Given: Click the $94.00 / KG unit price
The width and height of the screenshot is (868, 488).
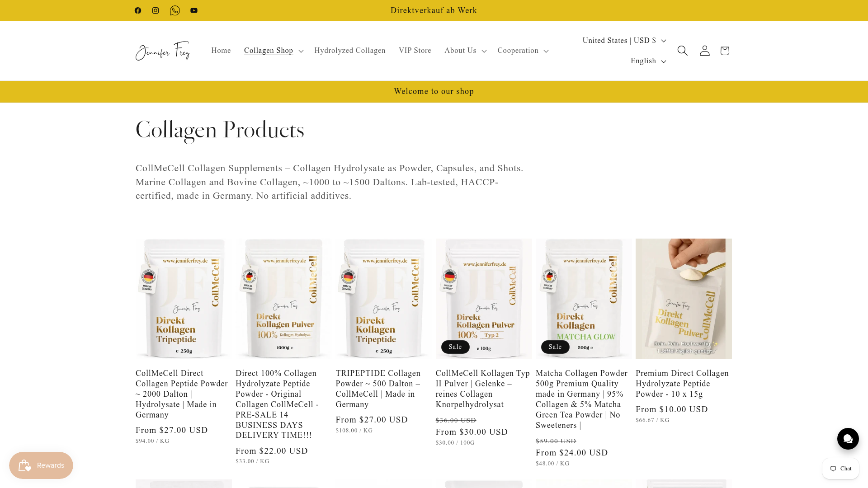Looking at the screenshot, I should point(152,441).
